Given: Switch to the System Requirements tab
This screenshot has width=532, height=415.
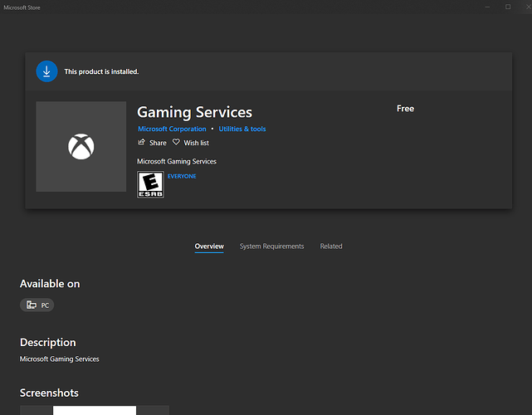Looking at the screenshot, I should coord(271,247).
